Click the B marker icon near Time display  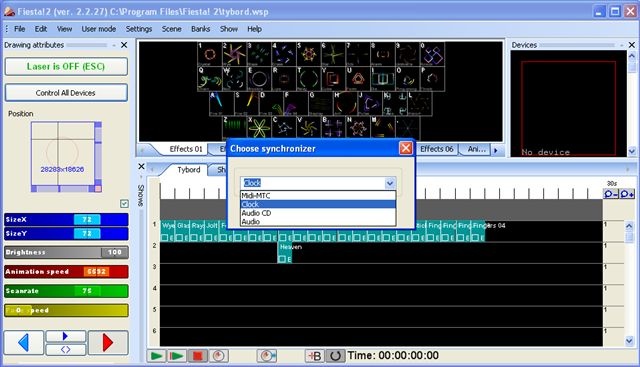point(314,356)
